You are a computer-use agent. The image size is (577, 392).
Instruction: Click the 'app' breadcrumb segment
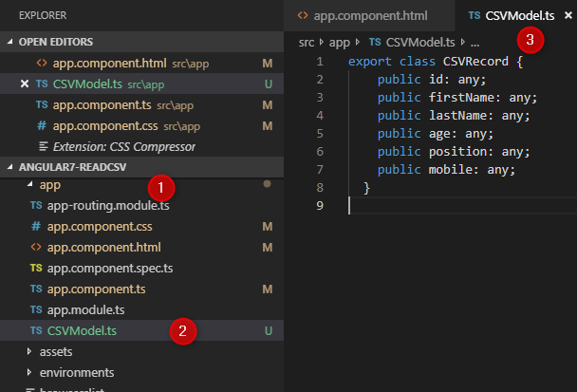(340, 43)
